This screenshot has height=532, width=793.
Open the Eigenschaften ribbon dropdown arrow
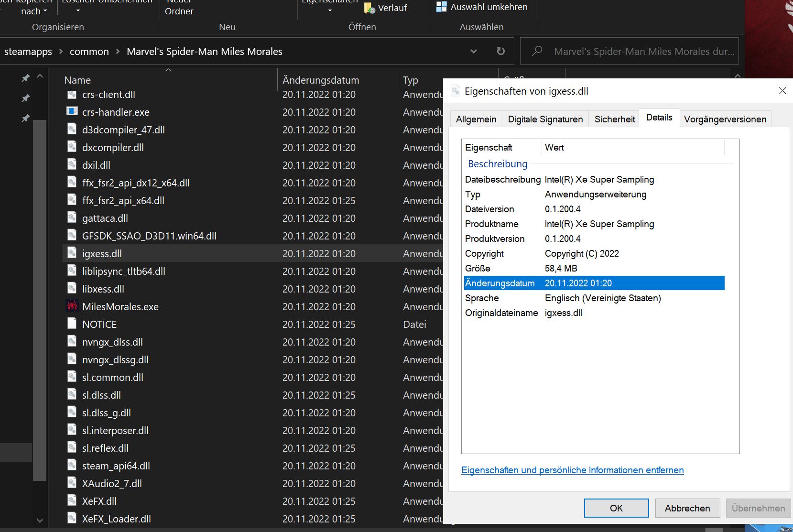tap(330, 11)
